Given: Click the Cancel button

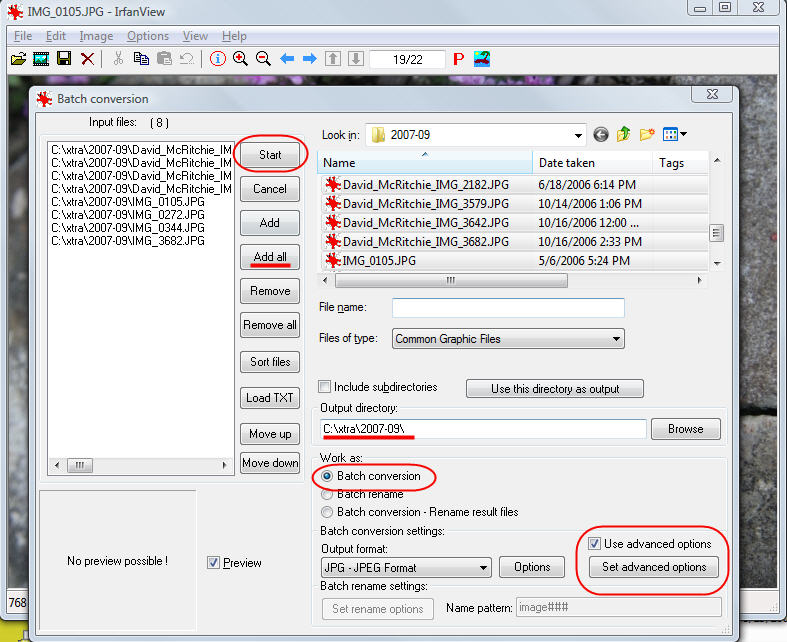Looking at the screenshot, I should (x=270, y=189).
